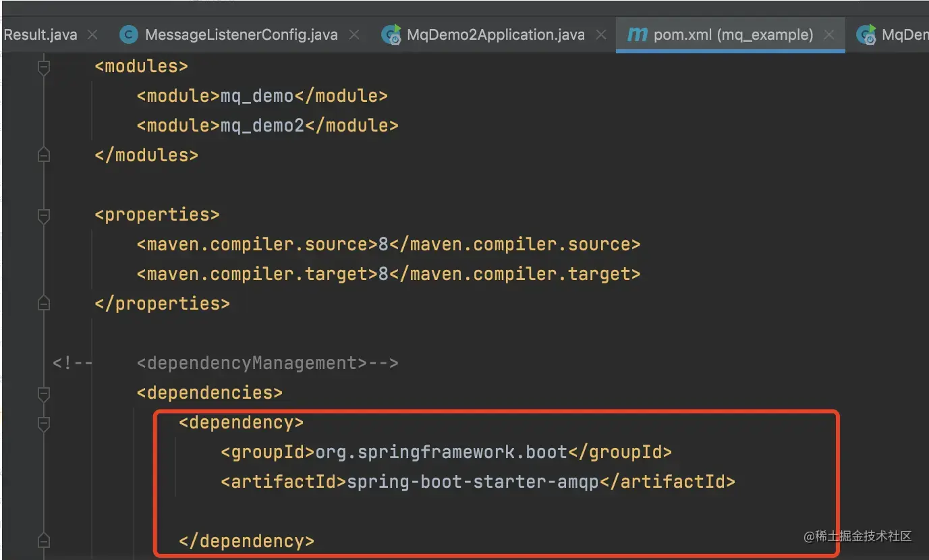Collapse the opening modules tag fold
Image resolution: width=929 pixels, height=560 pixels.
(x=44, y=67)
